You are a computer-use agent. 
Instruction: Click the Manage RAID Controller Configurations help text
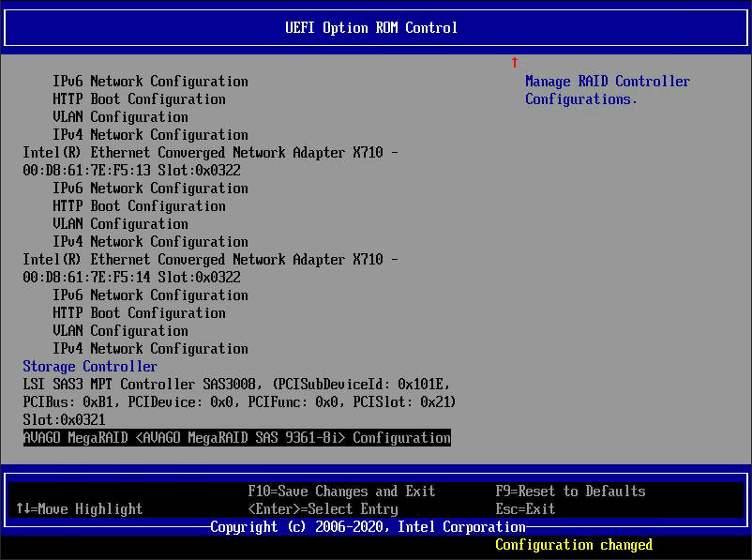(608, 90)
